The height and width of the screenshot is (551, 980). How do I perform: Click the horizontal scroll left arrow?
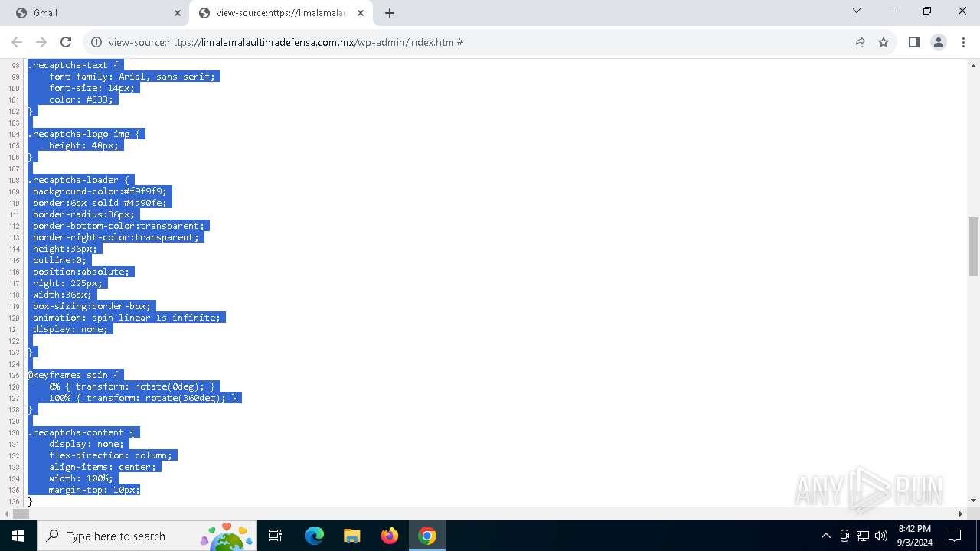coord(6,514)
